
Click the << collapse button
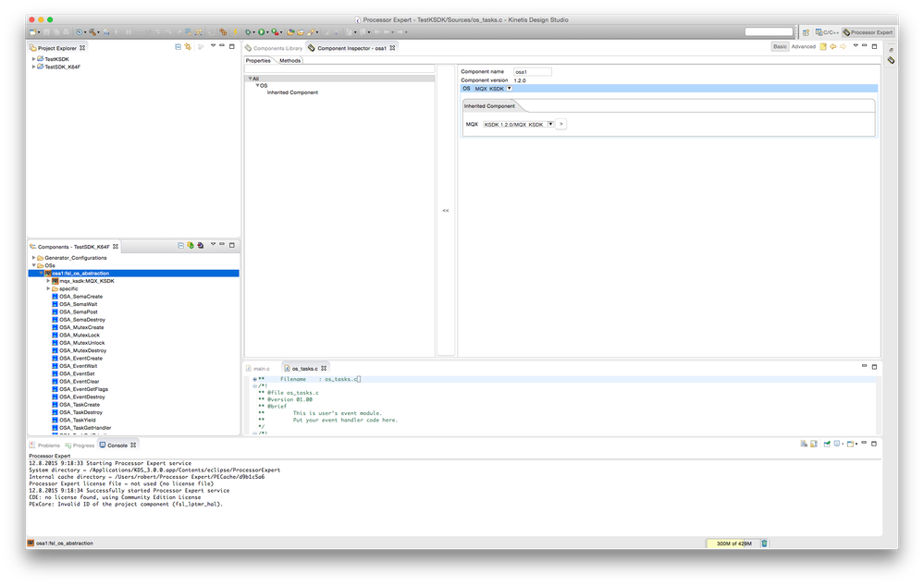[x=446, y=210]
